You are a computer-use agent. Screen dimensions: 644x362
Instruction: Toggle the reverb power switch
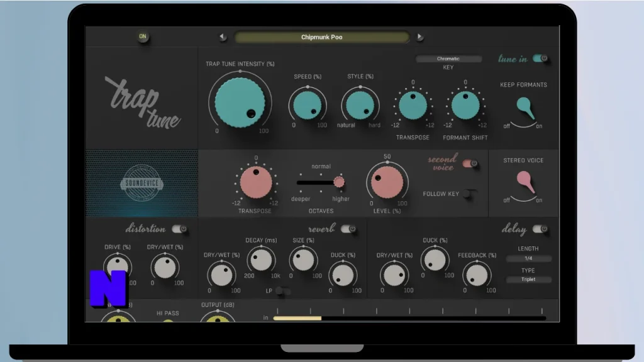click(348, 229)
